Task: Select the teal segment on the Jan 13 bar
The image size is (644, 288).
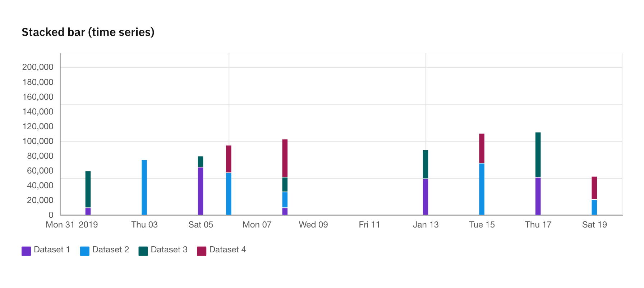Action: click(x=425, y=164)
